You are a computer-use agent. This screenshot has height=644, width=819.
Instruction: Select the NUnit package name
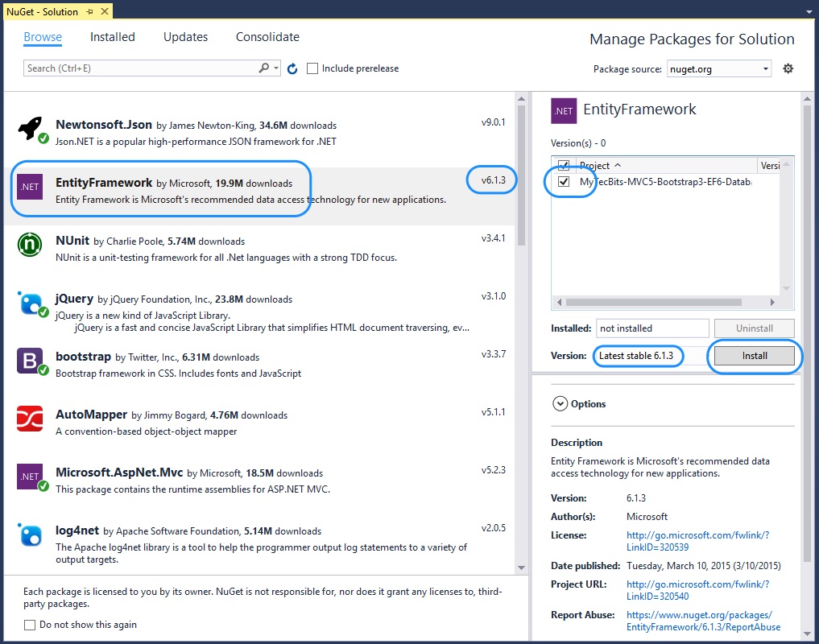point(72,241)
